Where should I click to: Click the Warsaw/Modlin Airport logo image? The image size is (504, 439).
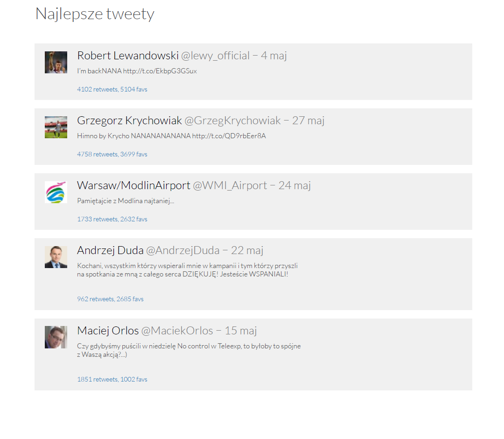(56, 191)
